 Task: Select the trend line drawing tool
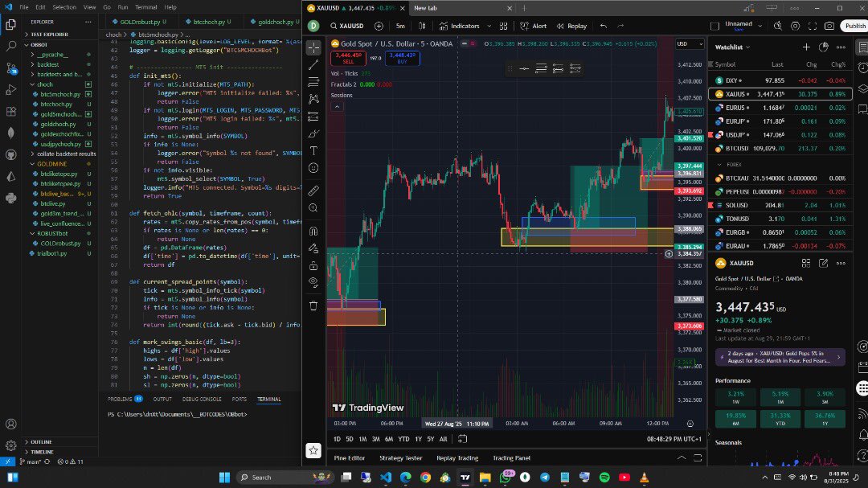click(313, 65)
